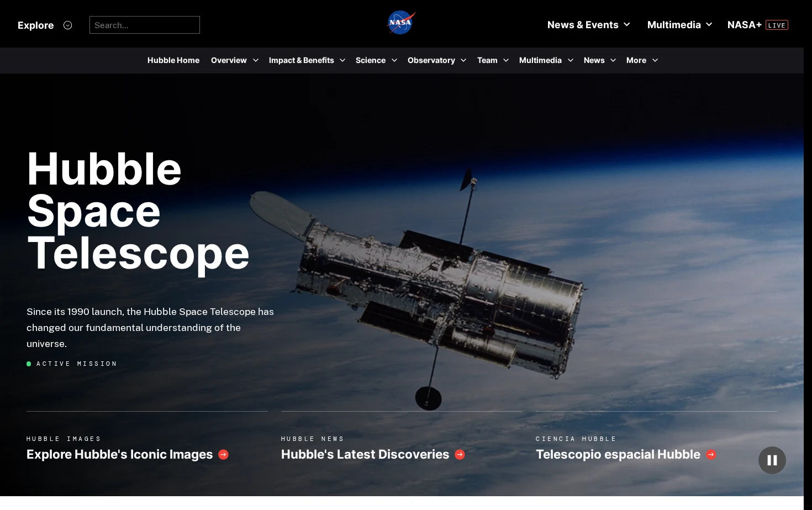Expand the Overview submenu chevron
The width and height of the screenshot is (812, 510).
tap(256, 60)
